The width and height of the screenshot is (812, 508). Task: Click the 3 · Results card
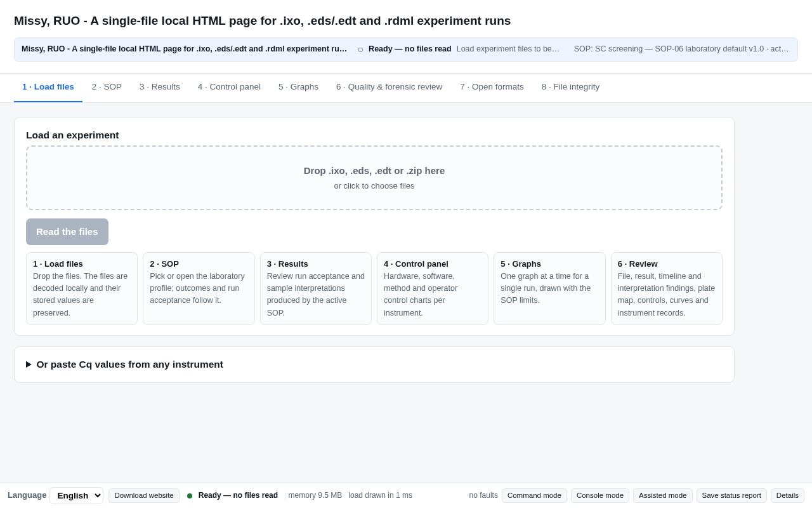point(316,289)
